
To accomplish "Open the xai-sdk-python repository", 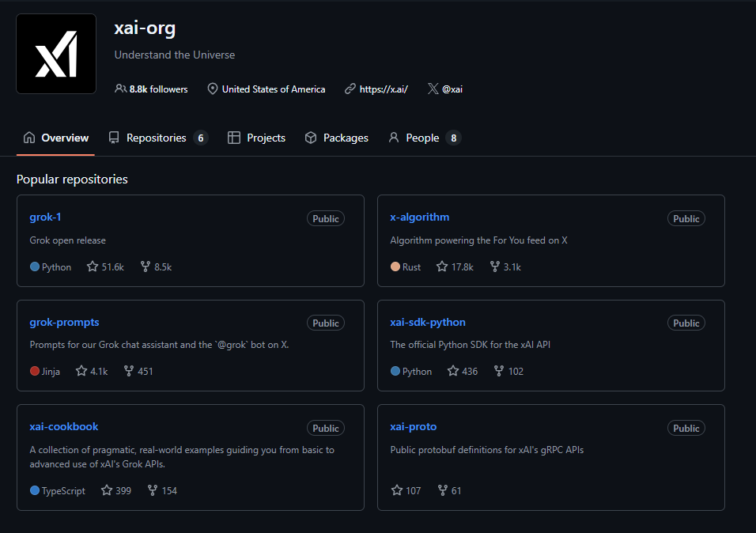I will 428,322.
